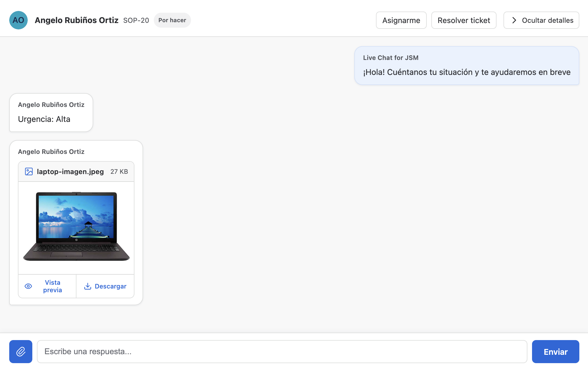Click the AO user avatar
The height and width of the screenshot is (381, 588).
[x=18, y=20]
